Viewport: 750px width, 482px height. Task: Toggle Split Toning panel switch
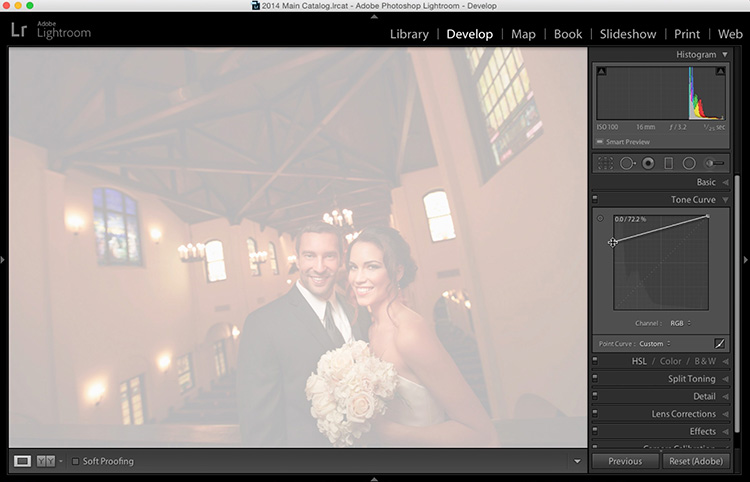595,379
